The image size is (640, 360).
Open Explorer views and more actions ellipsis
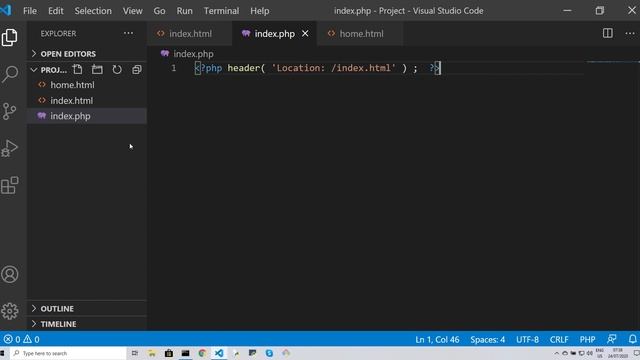tap(128, 33)
